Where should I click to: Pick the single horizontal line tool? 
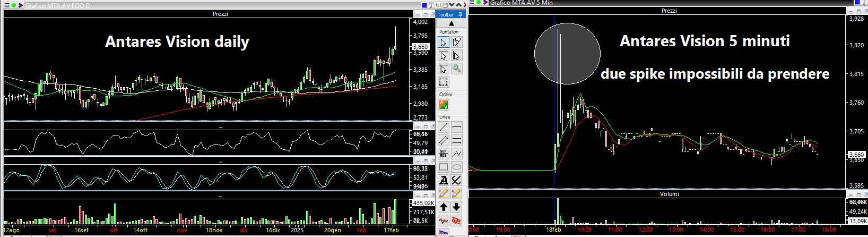click(x=456, y=127)
